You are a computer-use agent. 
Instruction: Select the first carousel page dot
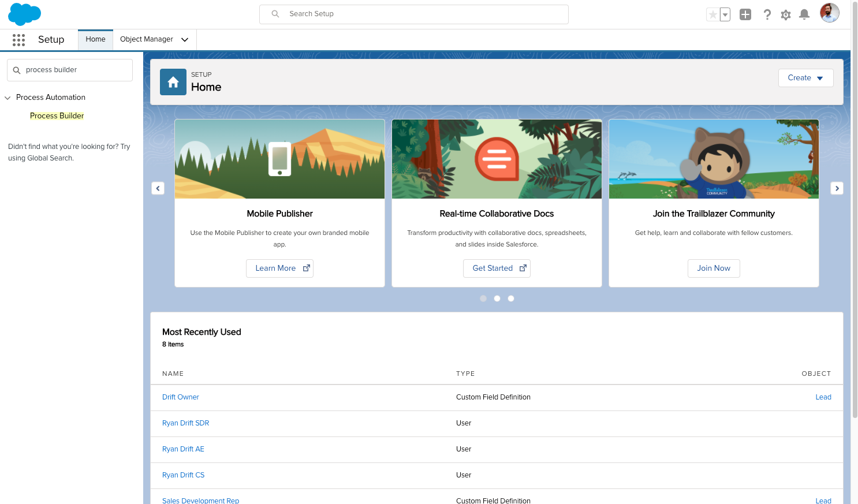[483, 298]
